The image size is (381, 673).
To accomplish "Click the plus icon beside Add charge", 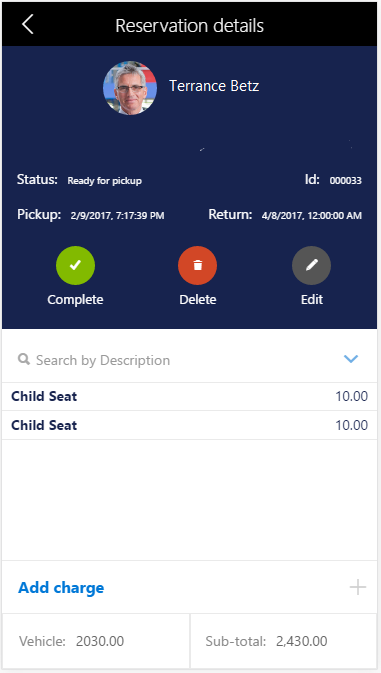I will point(358,587).
